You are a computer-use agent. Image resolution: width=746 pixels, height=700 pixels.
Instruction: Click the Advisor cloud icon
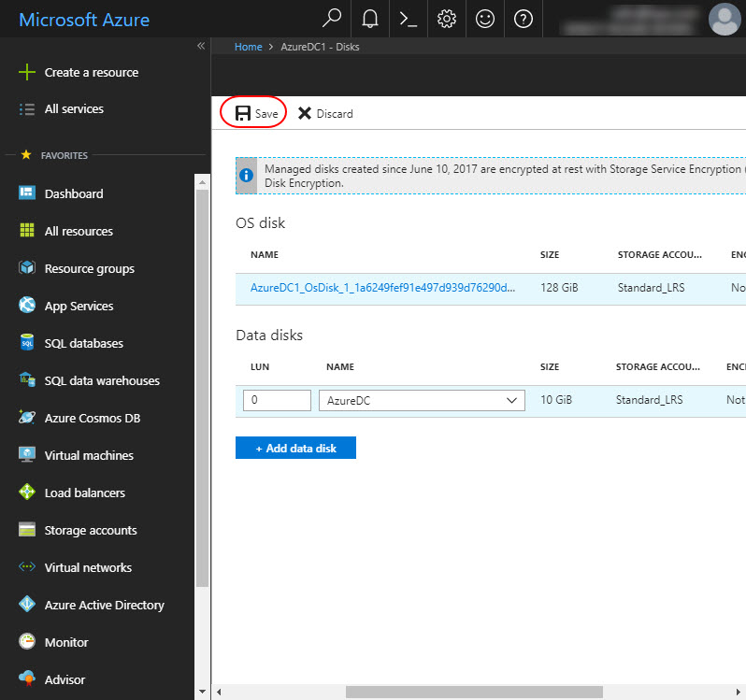tap(27, 679)
